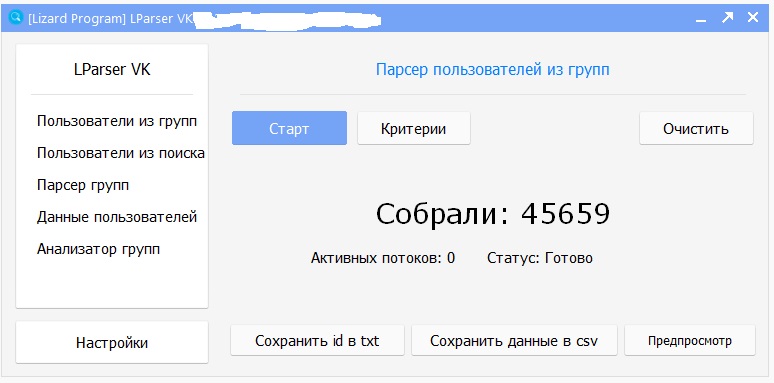Click the Статус: Готово label

(540, 258)
